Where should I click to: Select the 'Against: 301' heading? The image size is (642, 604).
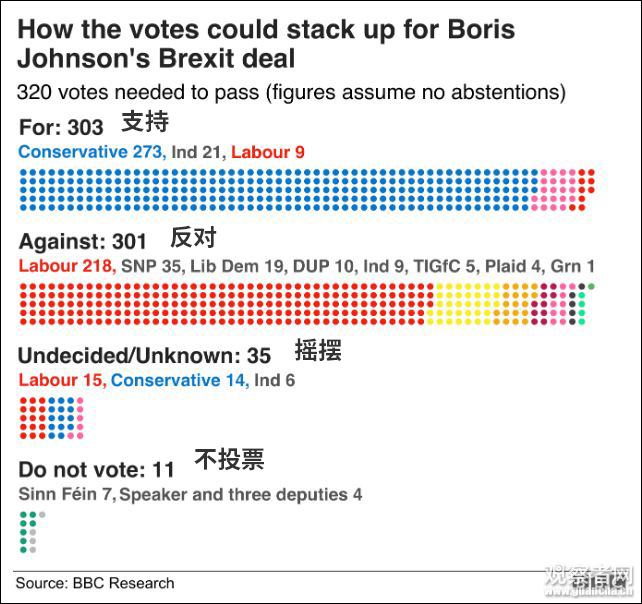click(82, 241)
